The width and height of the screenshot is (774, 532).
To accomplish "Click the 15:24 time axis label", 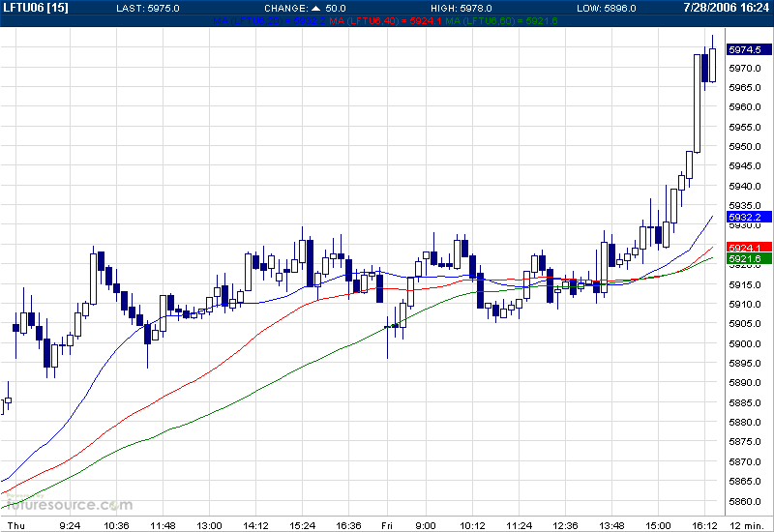I will pos(302,525).
